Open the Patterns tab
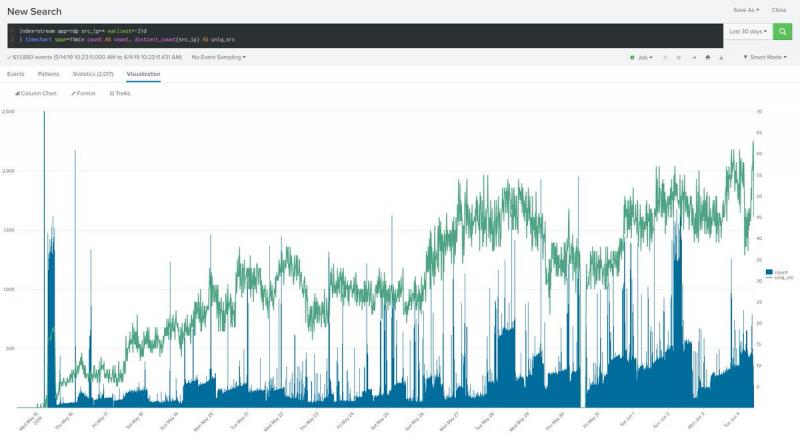800x441 pixels. [x=48, y=74]
